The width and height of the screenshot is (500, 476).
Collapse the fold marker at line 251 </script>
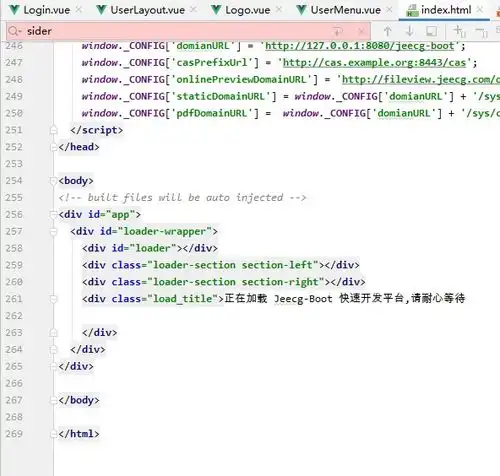[53, 130]
